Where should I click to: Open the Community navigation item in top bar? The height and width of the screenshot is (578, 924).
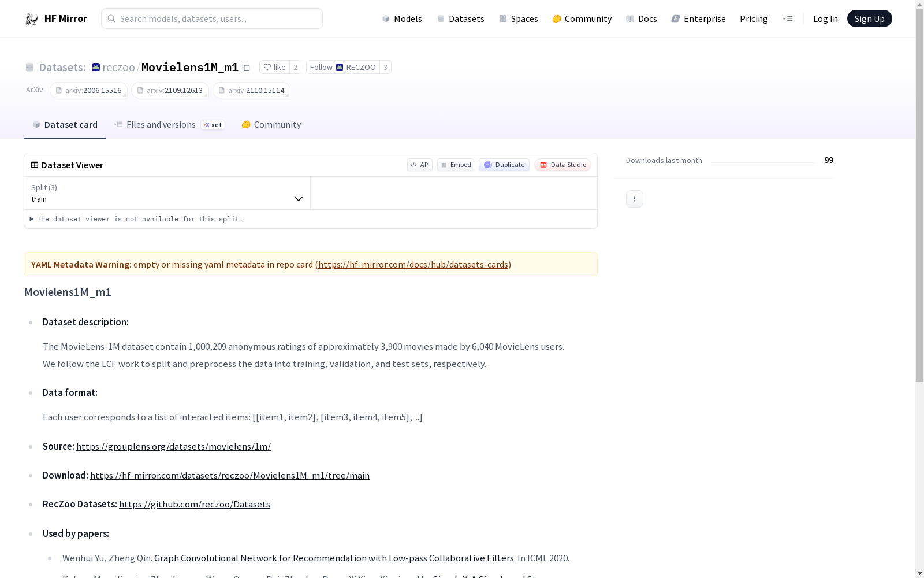coord(582,18)
